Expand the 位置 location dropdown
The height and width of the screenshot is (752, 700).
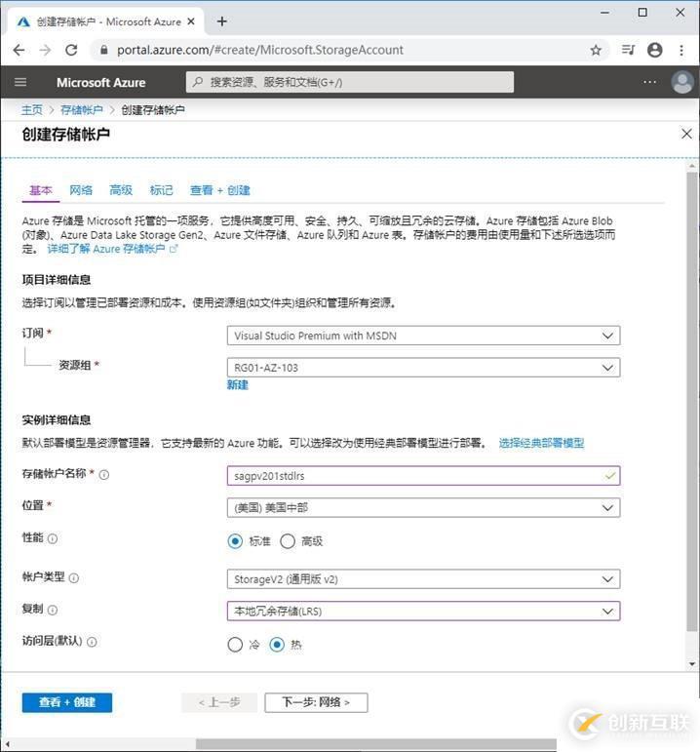[x=423, y=507]
